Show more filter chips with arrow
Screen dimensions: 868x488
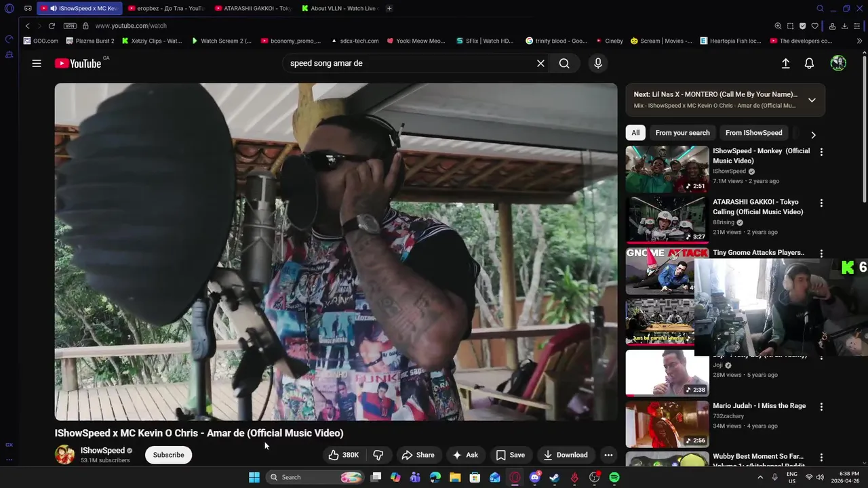click(813, 134)
